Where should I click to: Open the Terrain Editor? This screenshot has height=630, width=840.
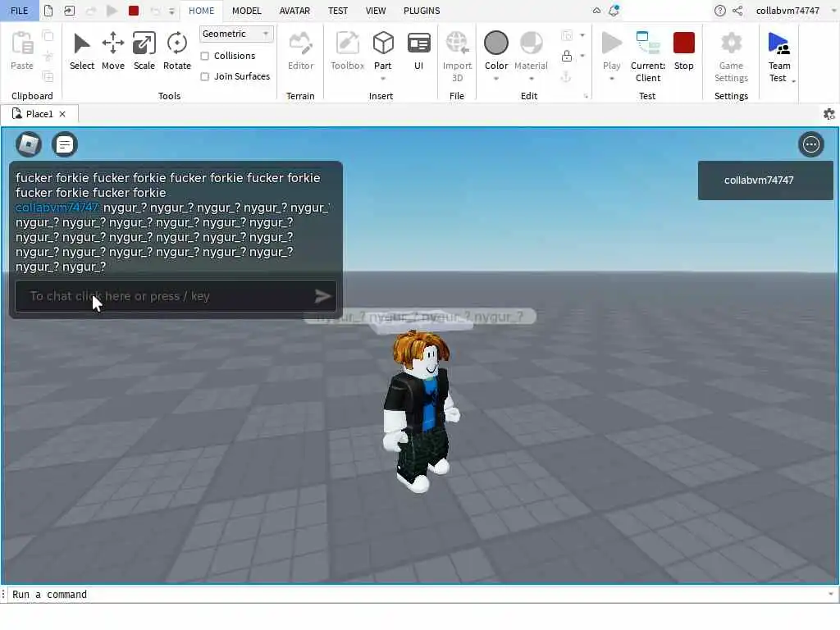pyautogui.click(x=300, y=51)
